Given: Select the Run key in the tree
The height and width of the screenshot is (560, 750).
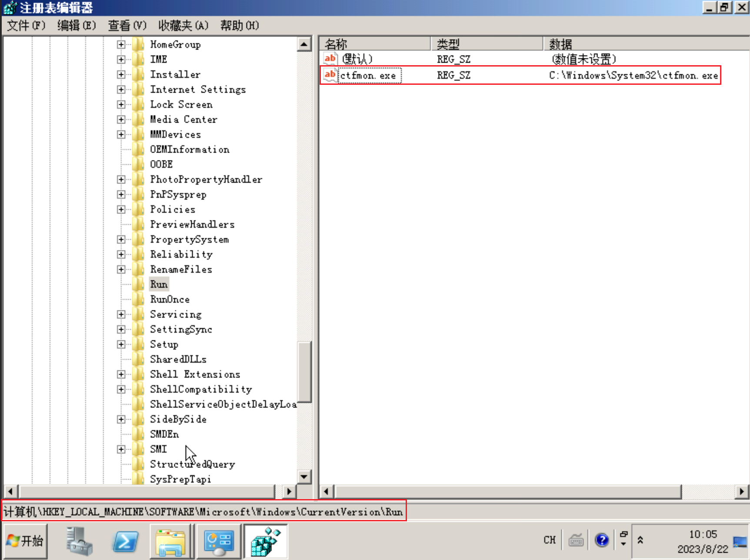Looking at the screenshot, I should pyautogui.click(x=158, y=284).
